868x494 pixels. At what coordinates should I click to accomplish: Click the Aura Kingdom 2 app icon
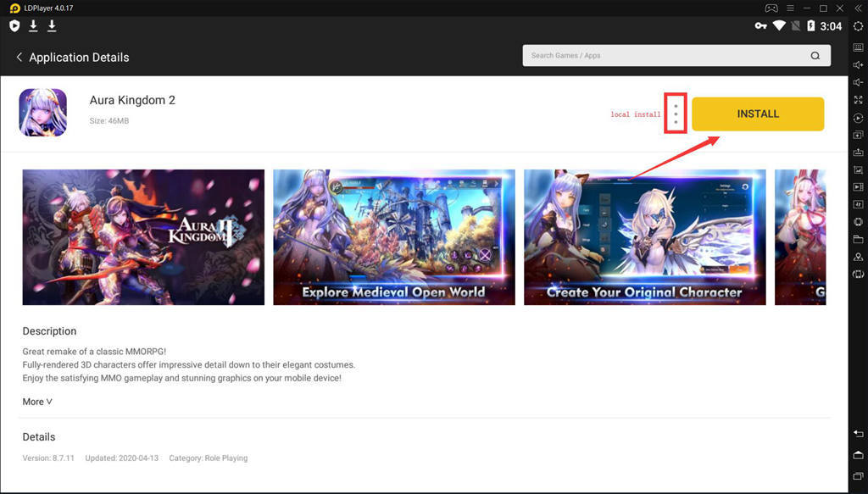pos(43,113)
